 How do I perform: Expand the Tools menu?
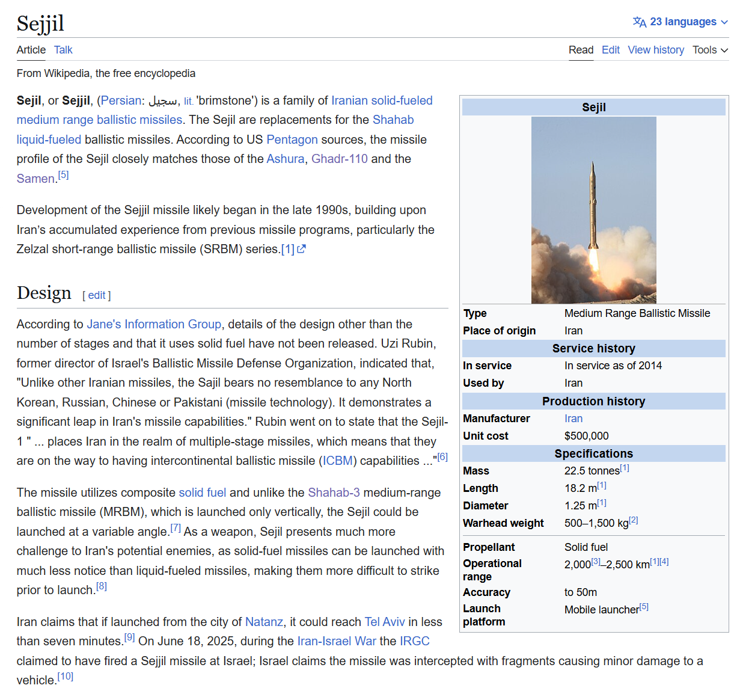tap(710, 50)
